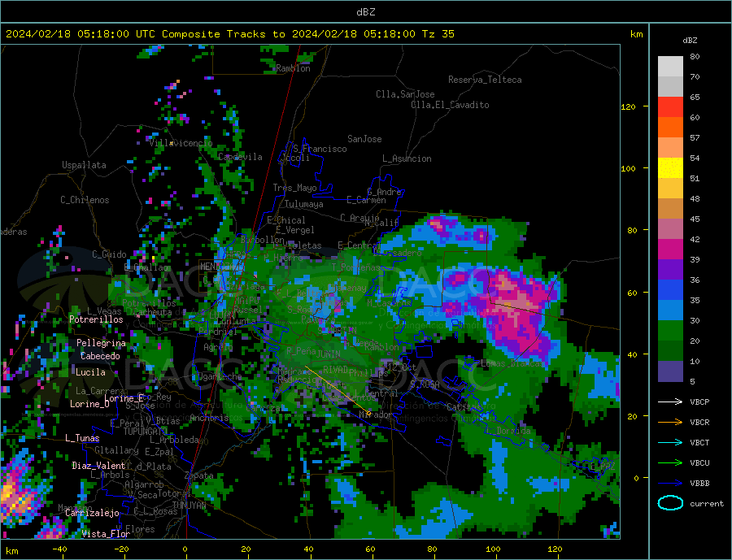Image resolution: width=732 pixels, height=560 pixels.
Task: Select the dark violet 5-10 dBZ swatch
Action: [x=670, y=371]
